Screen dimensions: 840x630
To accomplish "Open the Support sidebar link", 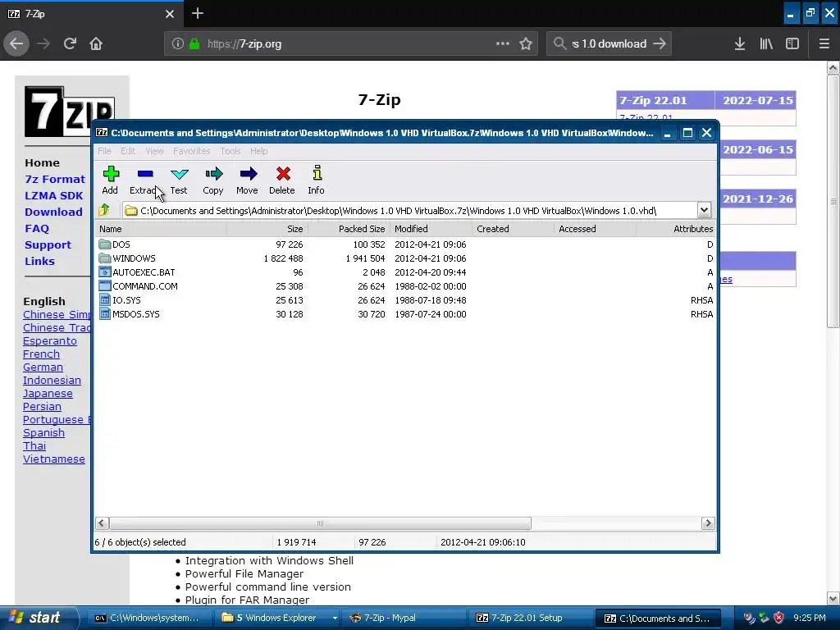I will click(x=48, y=244).
